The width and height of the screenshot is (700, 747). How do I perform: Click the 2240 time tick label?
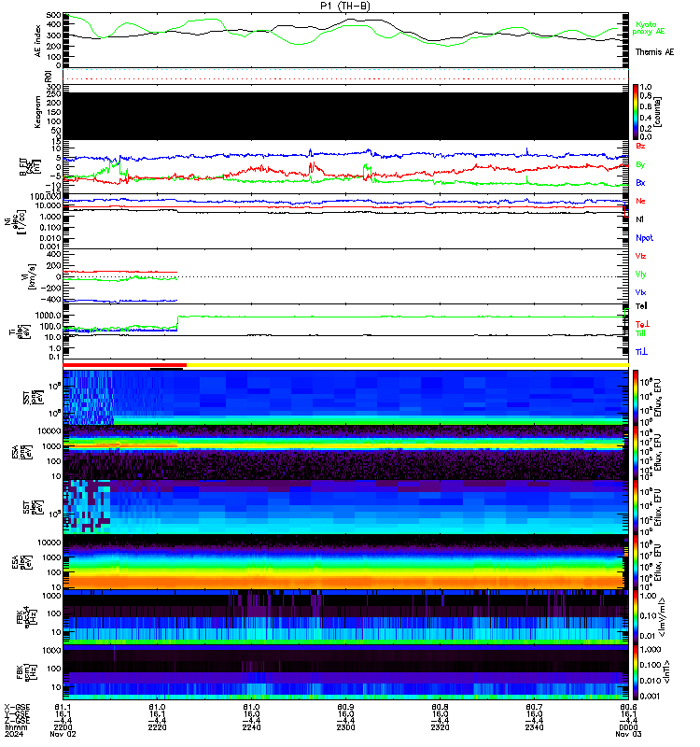(251, 727)
